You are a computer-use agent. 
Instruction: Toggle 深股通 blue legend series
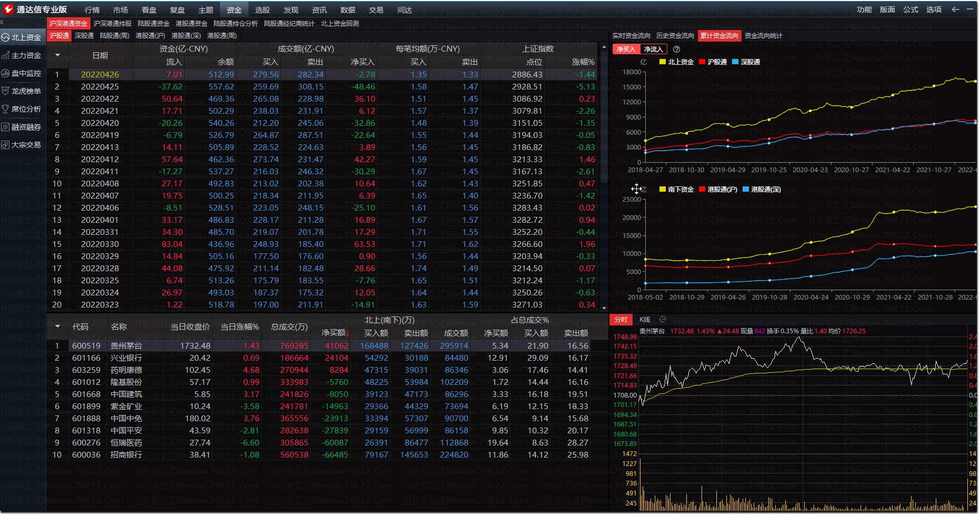746,62
